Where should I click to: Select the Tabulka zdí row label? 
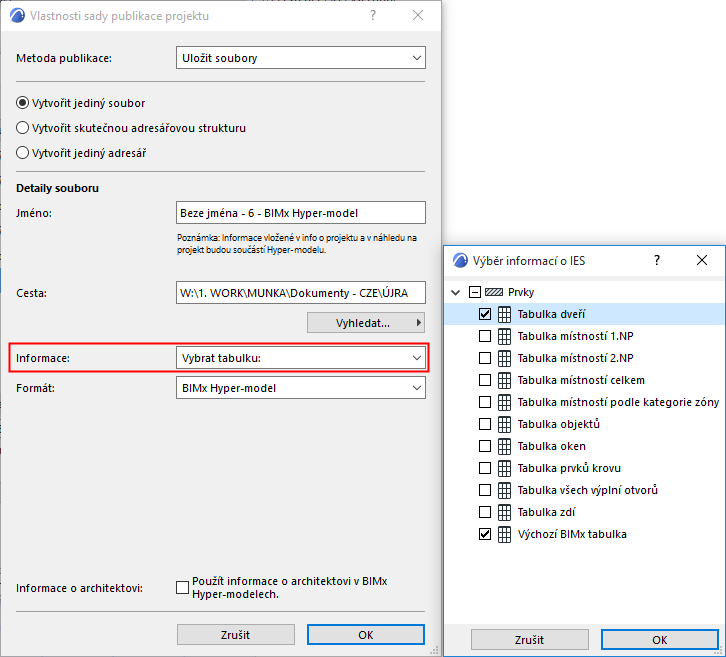click(x=546, y=512)
